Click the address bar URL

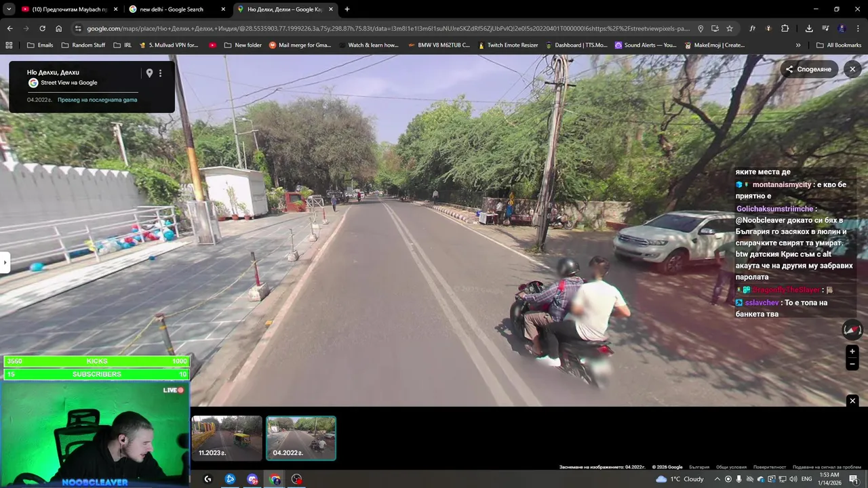pyautogui.click(x=388, y=28)
